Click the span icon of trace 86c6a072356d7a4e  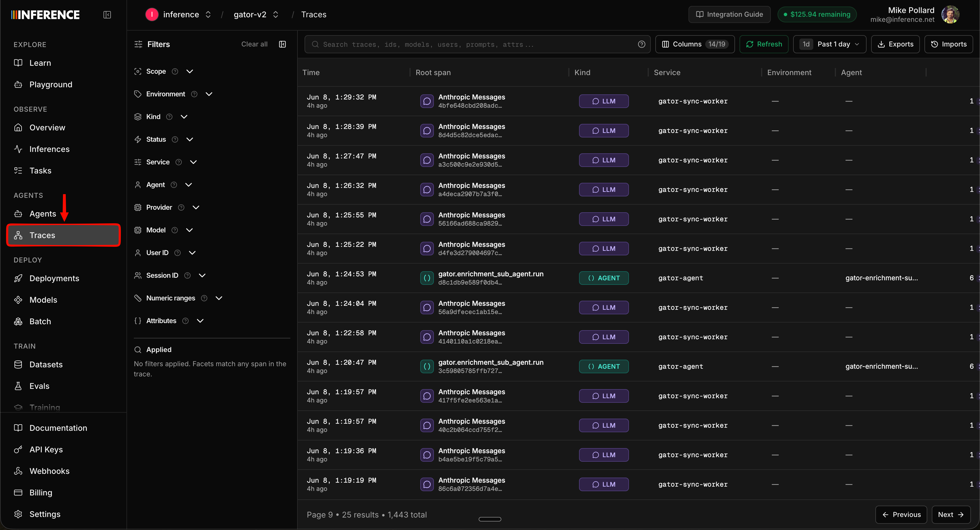427,484
